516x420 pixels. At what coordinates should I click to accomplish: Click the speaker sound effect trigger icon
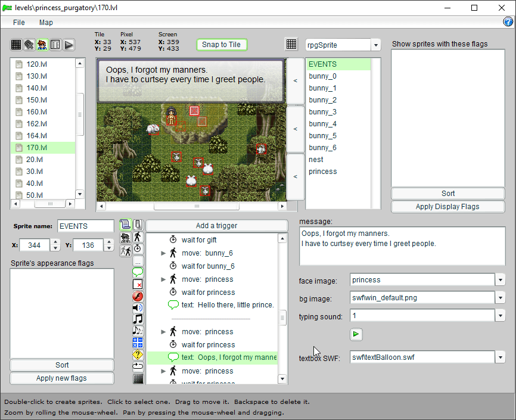click(138, 307)
